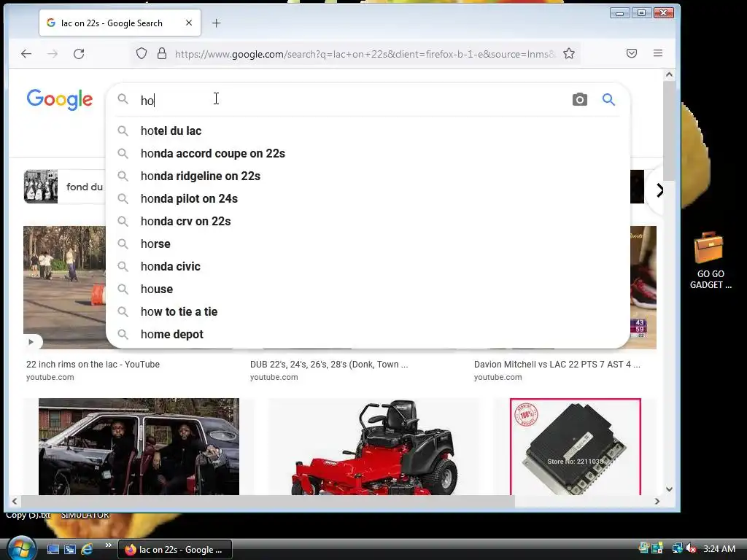This screenshot has height=560, width=747.
Task: Click the 3:24 AM taskbar clock
Action: [x=719, y=548]
